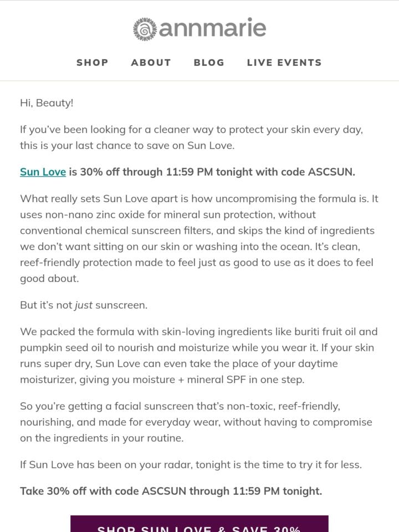Click paragraph starting "What really sets Sun Love"
This screenshot has width=399, height=532.
point(199,238)
